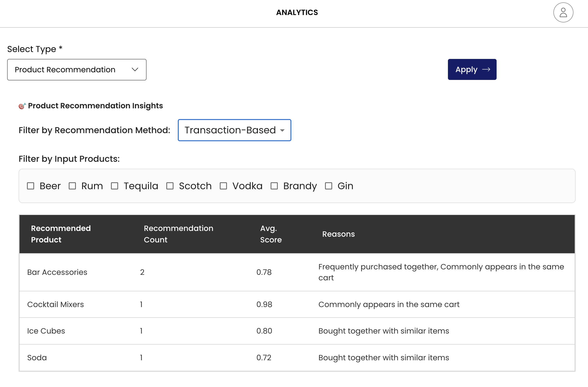This screenshot has height=387, width=588.
Task: Enable the Rum filter checkbox
Action: click(72, 186)
